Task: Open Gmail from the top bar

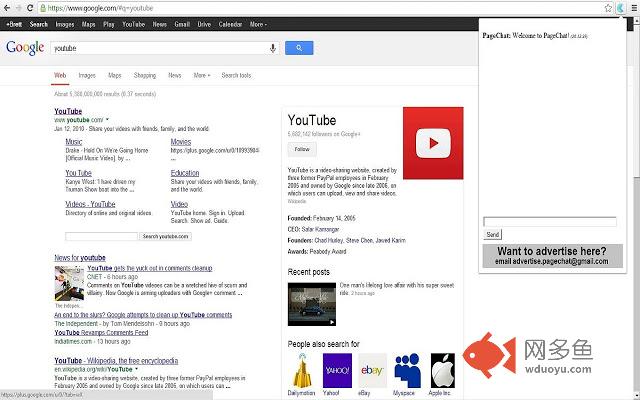Action: tap(182, 24)
